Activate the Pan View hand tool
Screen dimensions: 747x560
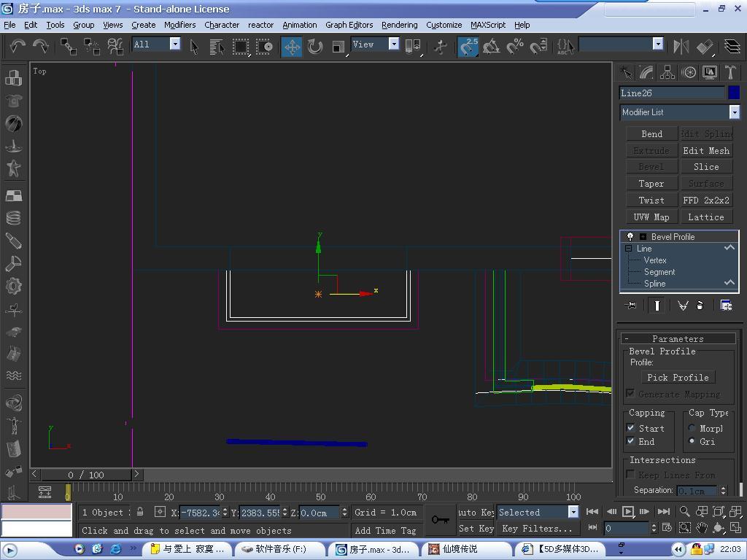(702, 528)
